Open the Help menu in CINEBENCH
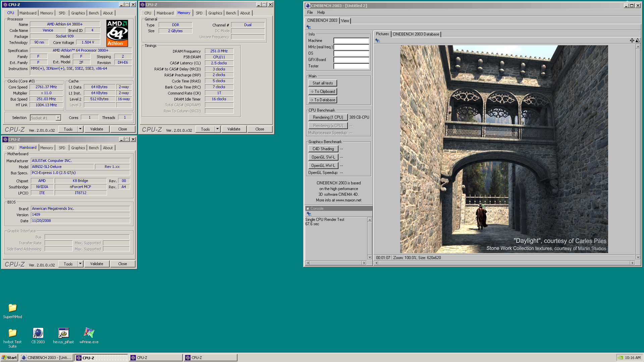This screenshot has height=362, width=644. [x=321, y=12]
